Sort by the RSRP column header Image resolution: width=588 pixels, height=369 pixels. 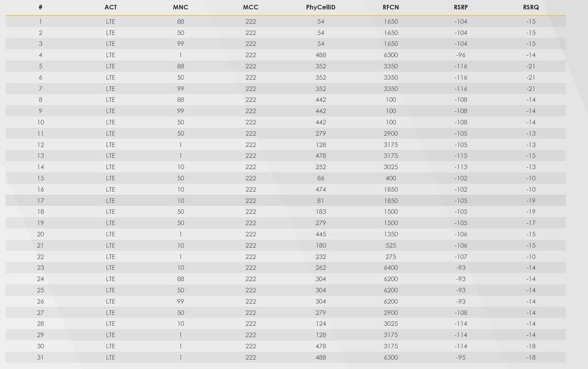coord(461,7)
